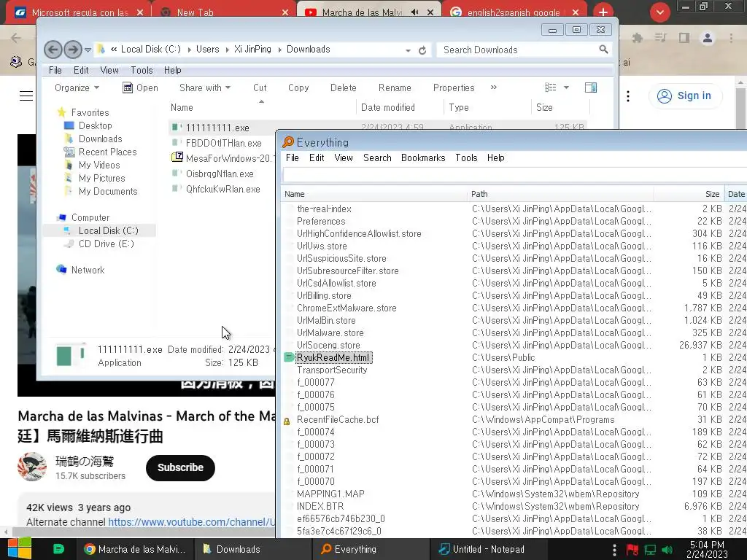
Task: Click Cut in explorer toolbar
Action: pos(260,87)
